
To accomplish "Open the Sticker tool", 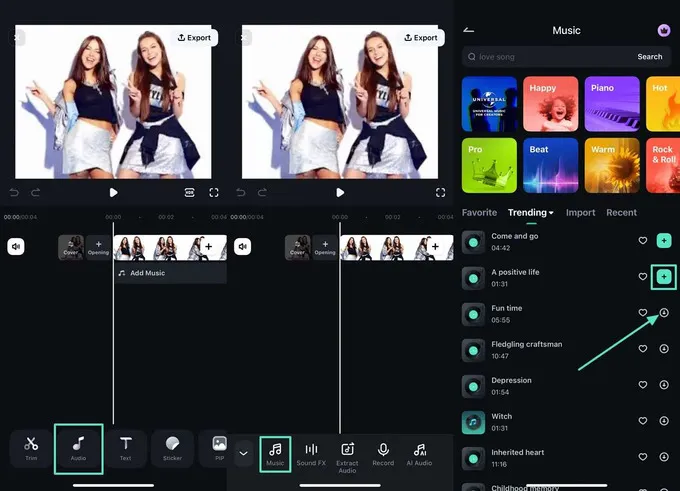I will (x=172, y=448).
